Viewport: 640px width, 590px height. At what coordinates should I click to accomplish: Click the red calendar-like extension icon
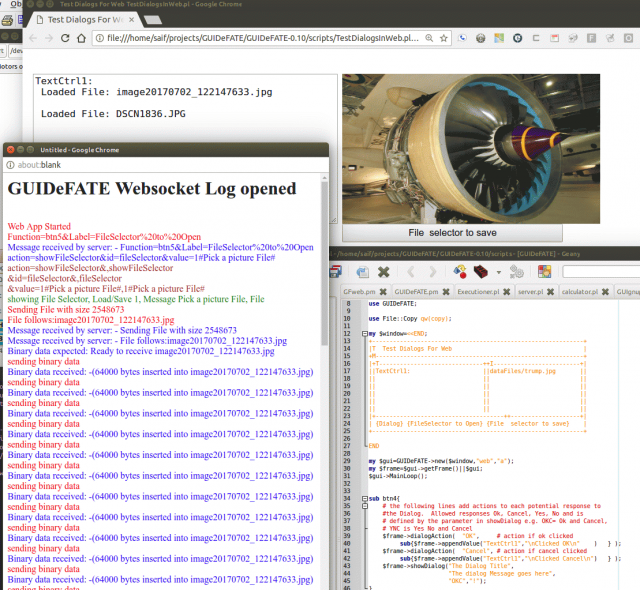pos(554,38)
